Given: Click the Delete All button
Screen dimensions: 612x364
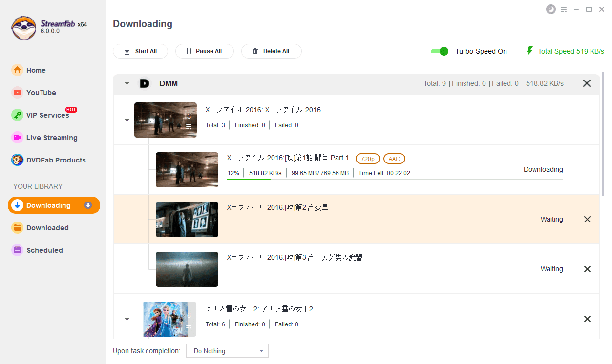Looking at the screenshot, I should click(271, 51).
